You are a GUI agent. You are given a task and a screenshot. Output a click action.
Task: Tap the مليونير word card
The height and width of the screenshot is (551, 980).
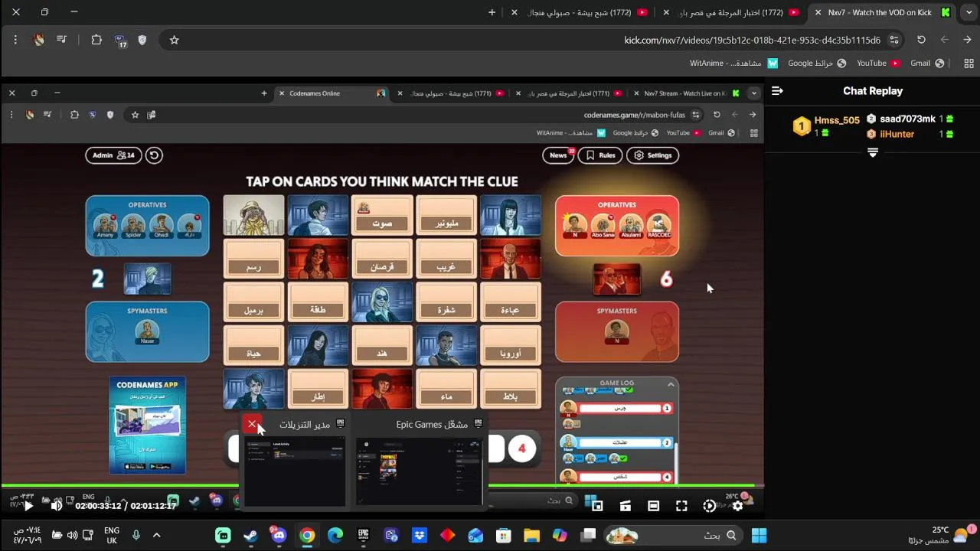pos(446,215)
